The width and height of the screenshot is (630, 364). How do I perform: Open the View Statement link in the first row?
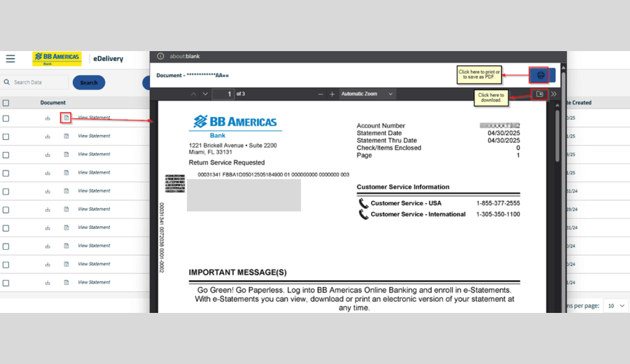(94, 118)
